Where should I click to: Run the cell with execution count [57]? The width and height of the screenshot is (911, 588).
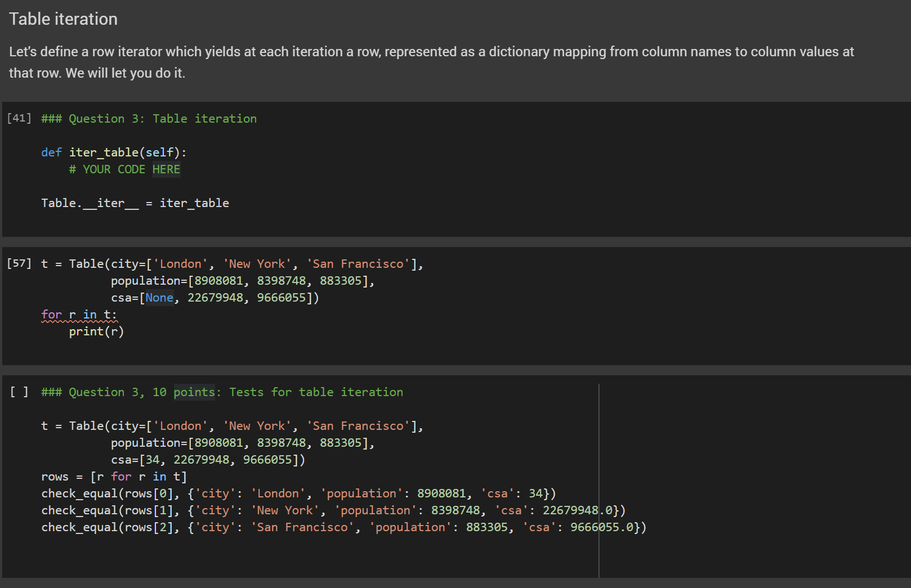19,263
